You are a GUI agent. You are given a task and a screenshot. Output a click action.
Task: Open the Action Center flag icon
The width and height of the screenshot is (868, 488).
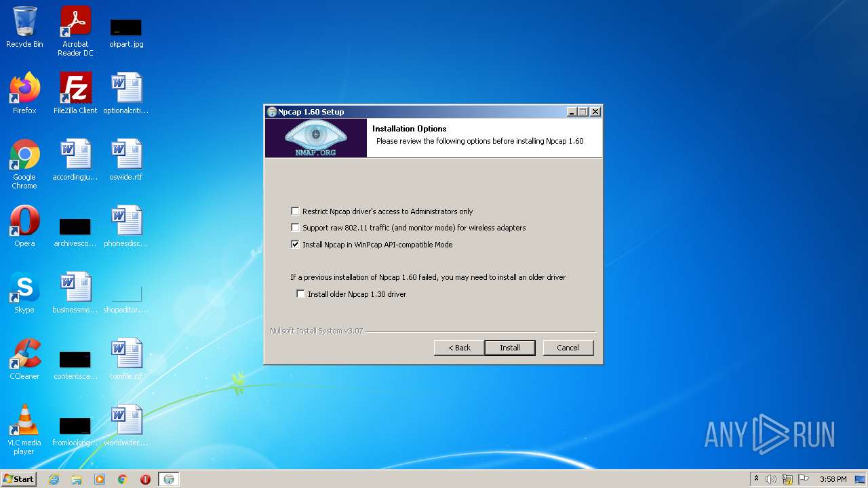(x=804, y=479)
